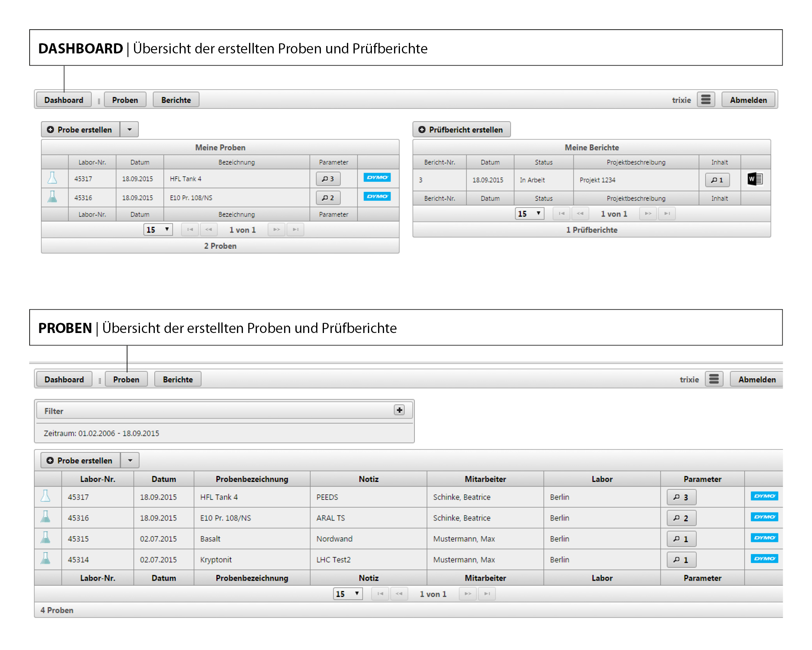Viewport: 812px width, 650px height.
Task: Sort Proben table by Mitarbeiter column header
Action: point(485,479)
